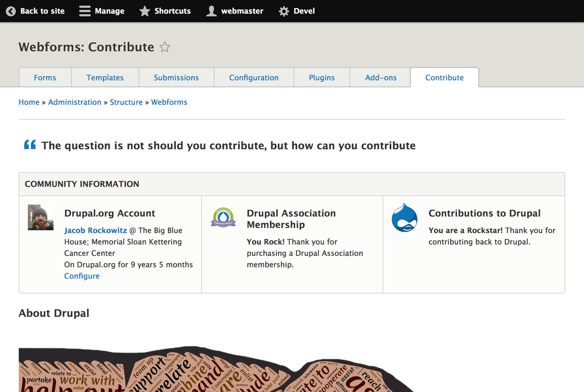Open Jacob Rockowitz profile link

click(96, 231)
